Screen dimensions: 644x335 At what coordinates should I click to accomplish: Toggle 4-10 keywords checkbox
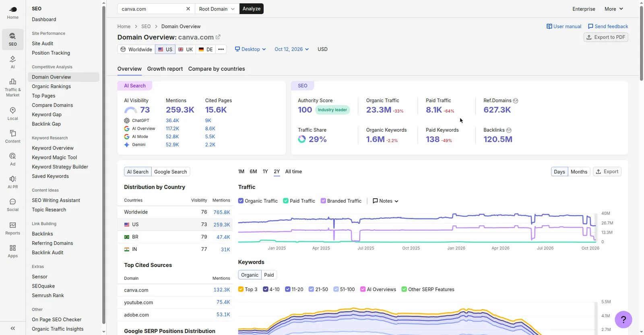pyautogui.click(x=266, y=289)
